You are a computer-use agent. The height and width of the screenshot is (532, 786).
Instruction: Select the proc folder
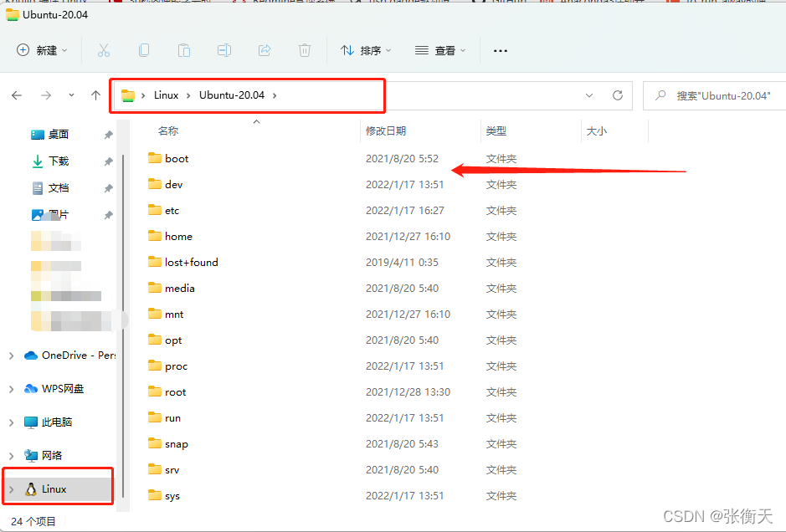coord(176,366)
